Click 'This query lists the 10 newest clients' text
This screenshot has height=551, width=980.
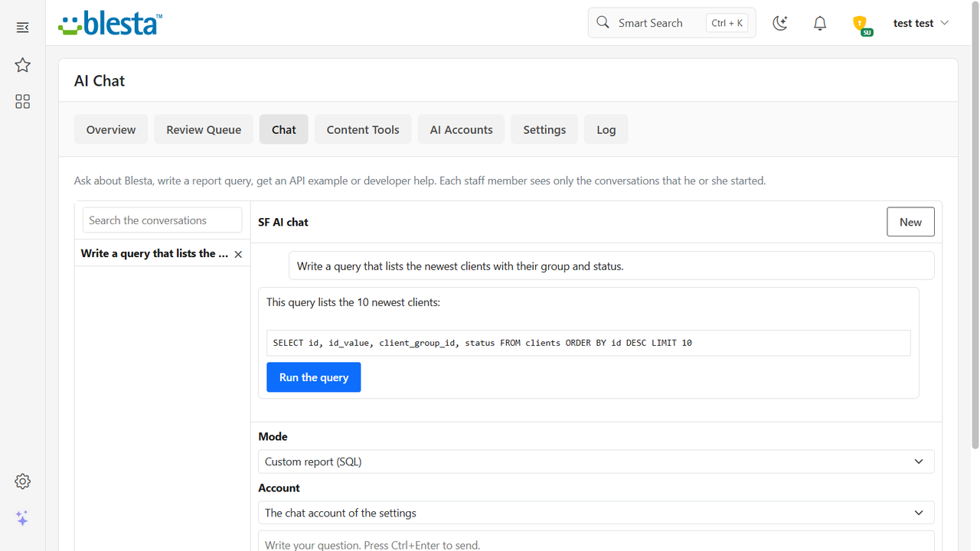(353, 302)
